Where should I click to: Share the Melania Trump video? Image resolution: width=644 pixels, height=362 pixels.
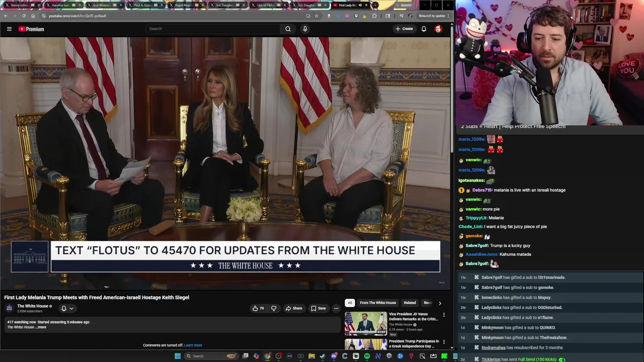(294, 308)
